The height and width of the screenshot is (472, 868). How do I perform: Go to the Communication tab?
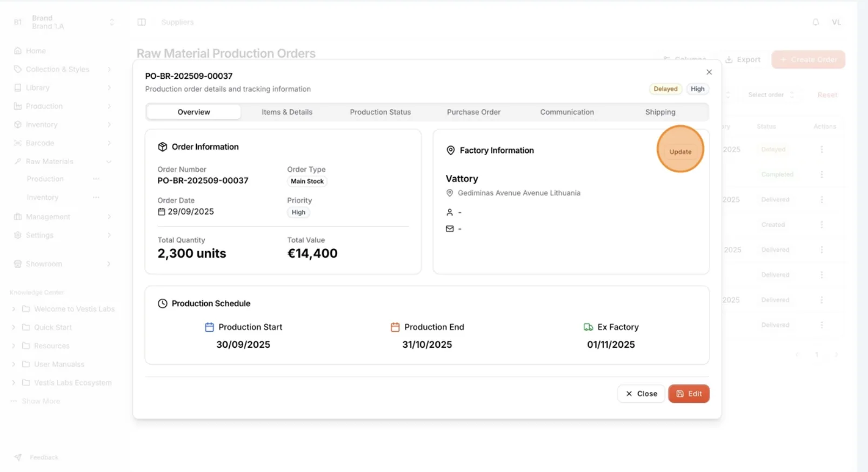(x=567, y=112)
